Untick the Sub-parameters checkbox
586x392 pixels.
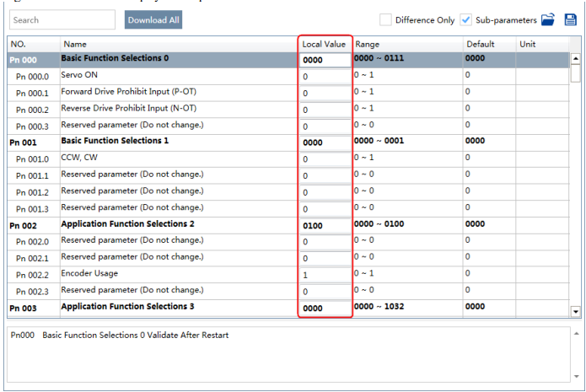465,19
